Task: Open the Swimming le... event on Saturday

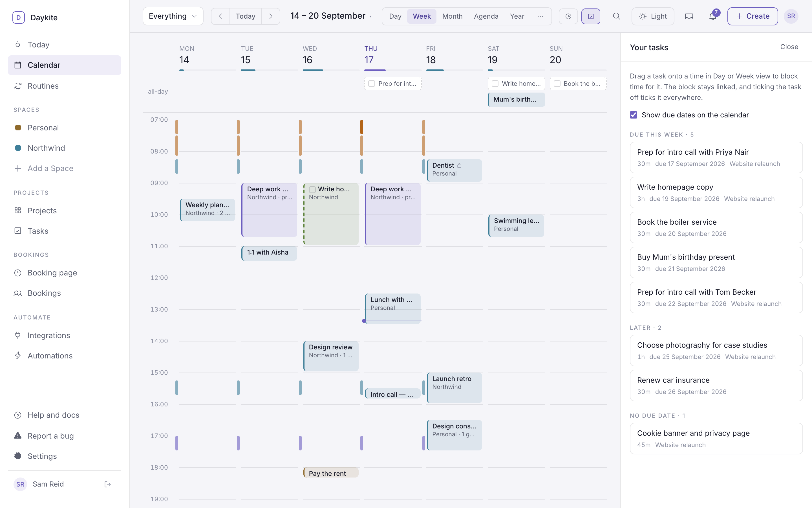Action: coord(516,226)
